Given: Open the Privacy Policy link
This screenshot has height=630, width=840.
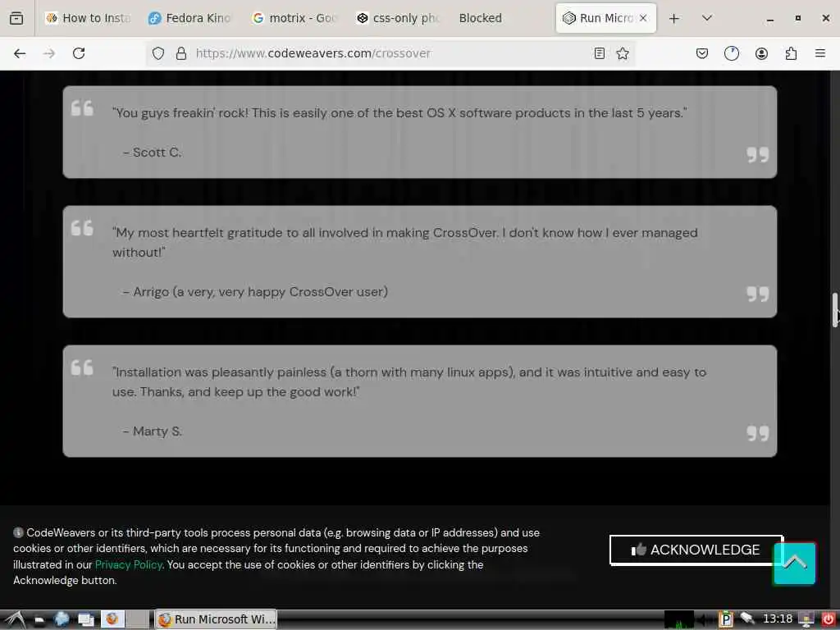Looking at the screenshot, I should [x=129, y=564].
